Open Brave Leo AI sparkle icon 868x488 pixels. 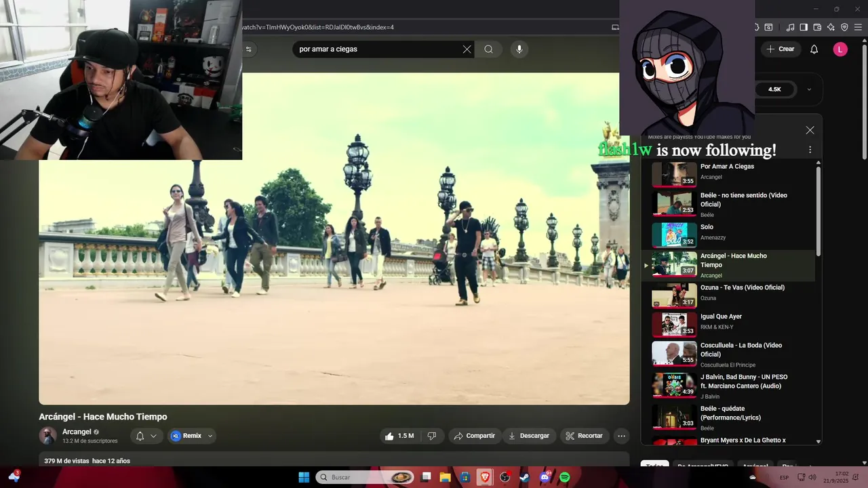[831, 27]
